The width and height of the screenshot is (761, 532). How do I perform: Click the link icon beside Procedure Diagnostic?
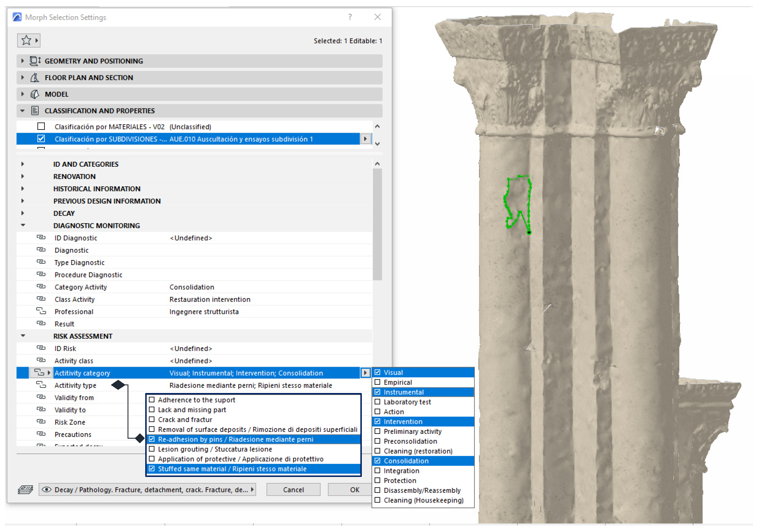coord(41,274)
